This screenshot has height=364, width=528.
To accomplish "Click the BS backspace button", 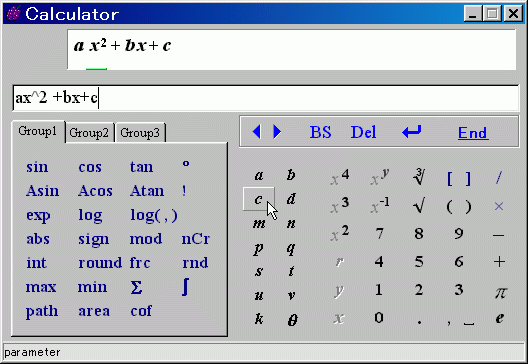I will (320, 132).
